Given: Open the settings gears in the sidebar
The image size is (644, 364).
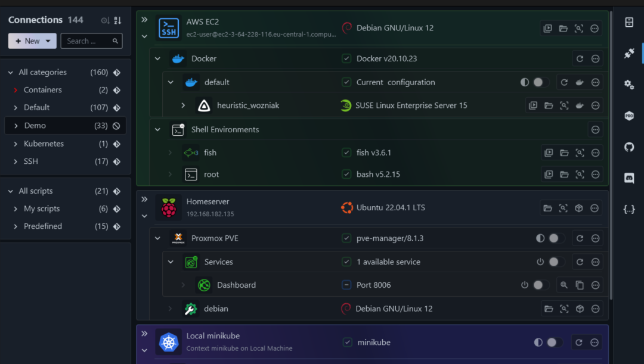Looking at the screenshot, I should pos(629,85).
